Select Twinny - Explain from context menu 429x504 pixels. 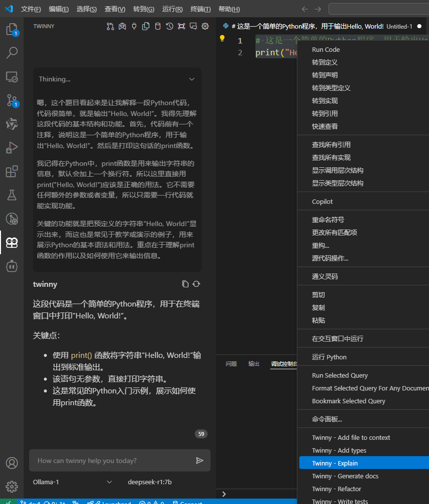335,463
